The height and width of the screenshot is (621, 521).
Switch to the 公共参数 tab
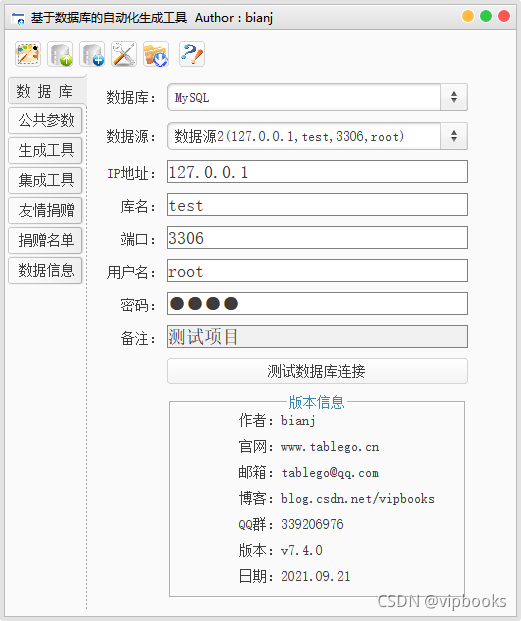point(46,120)
